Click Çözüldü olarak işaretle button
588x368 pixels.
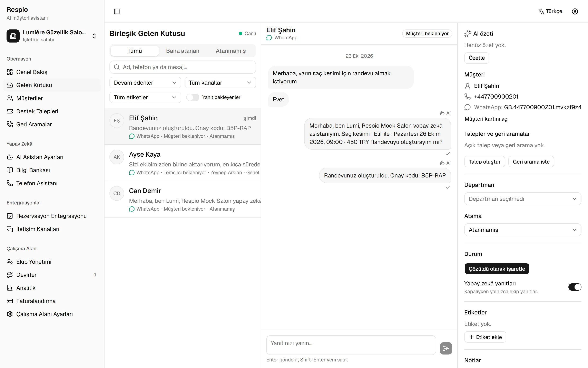tap(497, 269)
